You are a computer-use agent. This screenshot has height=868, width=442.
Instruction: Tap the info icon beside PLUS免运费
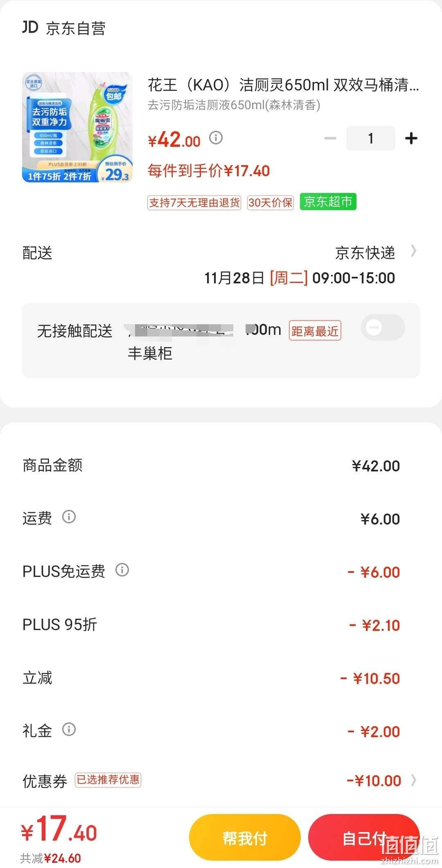(122, 570)
